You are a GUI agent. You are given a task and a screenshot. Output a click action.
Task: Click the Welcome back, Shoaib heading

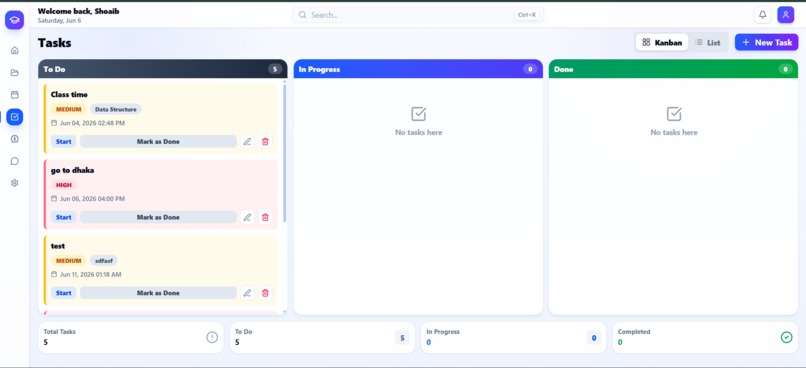coord(79,11)
